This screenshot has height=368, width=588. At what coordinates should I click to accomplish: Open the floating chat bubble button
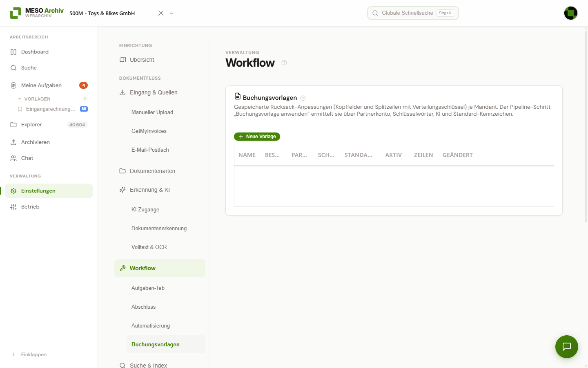coord(567,347)
